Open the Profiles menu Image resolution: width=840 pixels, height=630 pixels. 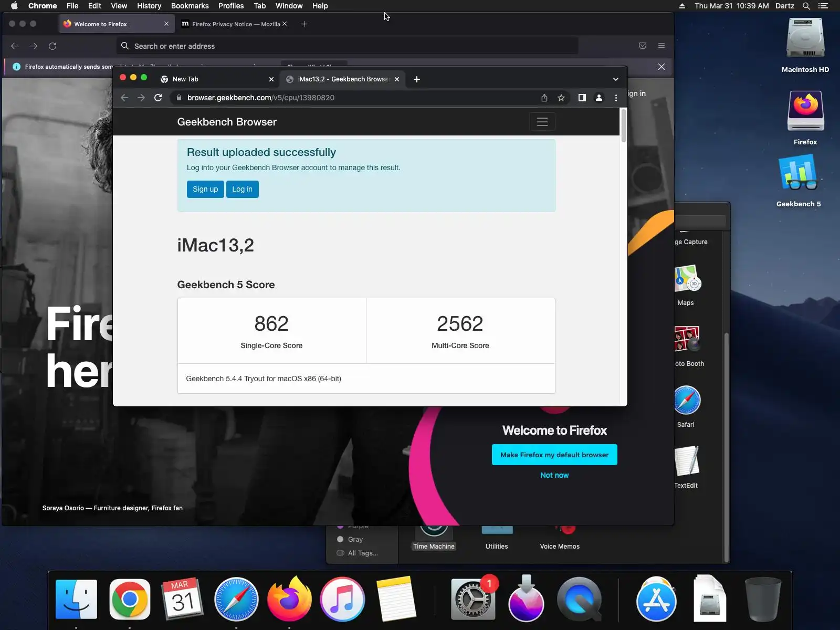tap(231, 6)
